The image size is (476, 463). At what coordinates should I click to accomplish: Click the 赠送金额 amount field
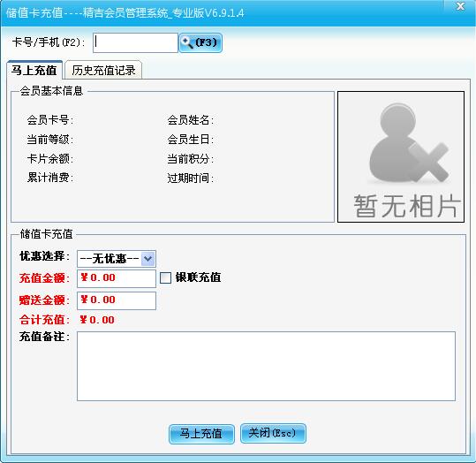click(117, 300)
